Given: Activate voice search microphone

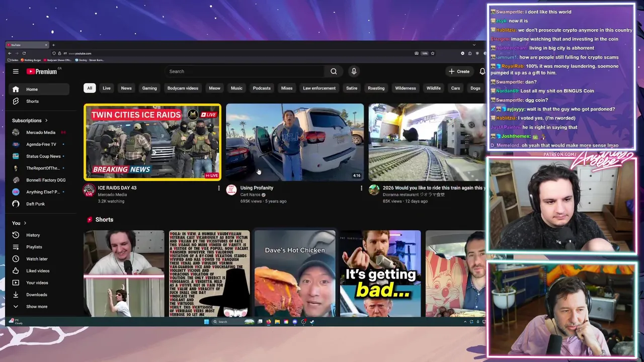Looking at the screenshot, I should pyautogui.click(x=354, y=71).
